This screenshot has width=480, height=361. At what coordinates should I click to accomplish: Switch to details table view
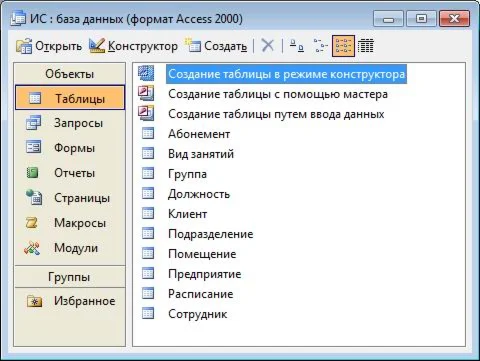click(366, 46)
